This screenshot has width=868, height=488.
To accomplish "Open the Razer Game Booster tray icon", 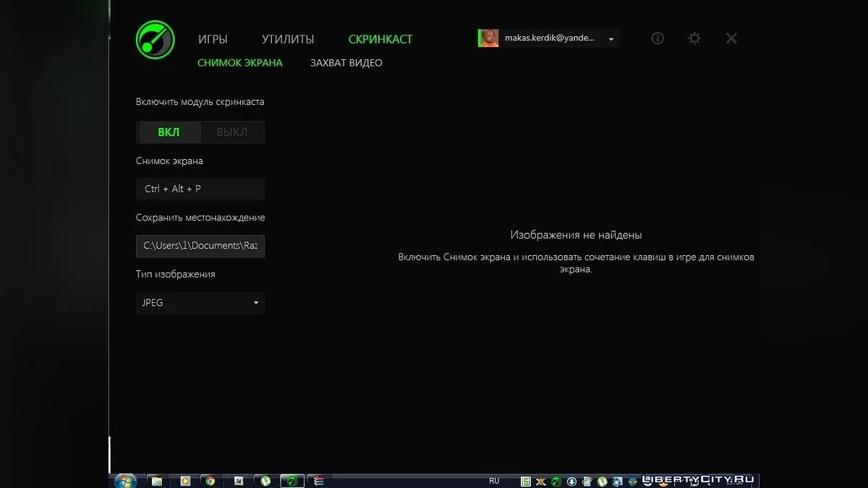I will tap(556, 480).
